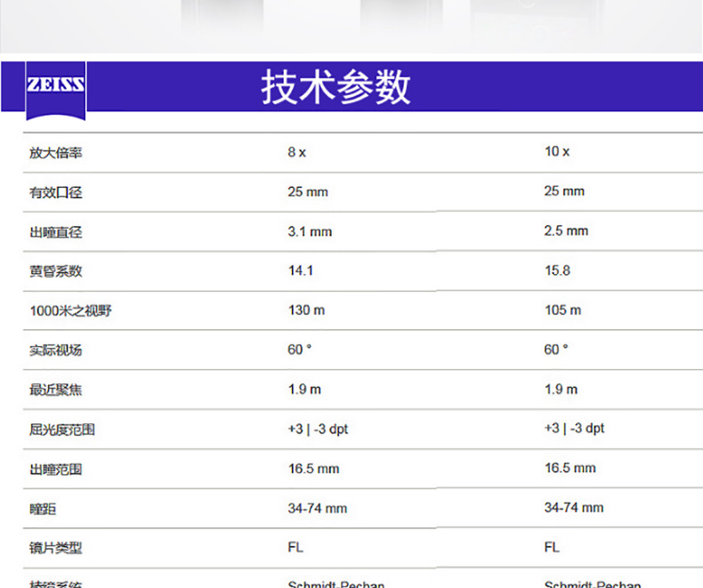Click the 25 mm value under 8 x
Screen dimensions: 703x588
click(x=308, y=192)
